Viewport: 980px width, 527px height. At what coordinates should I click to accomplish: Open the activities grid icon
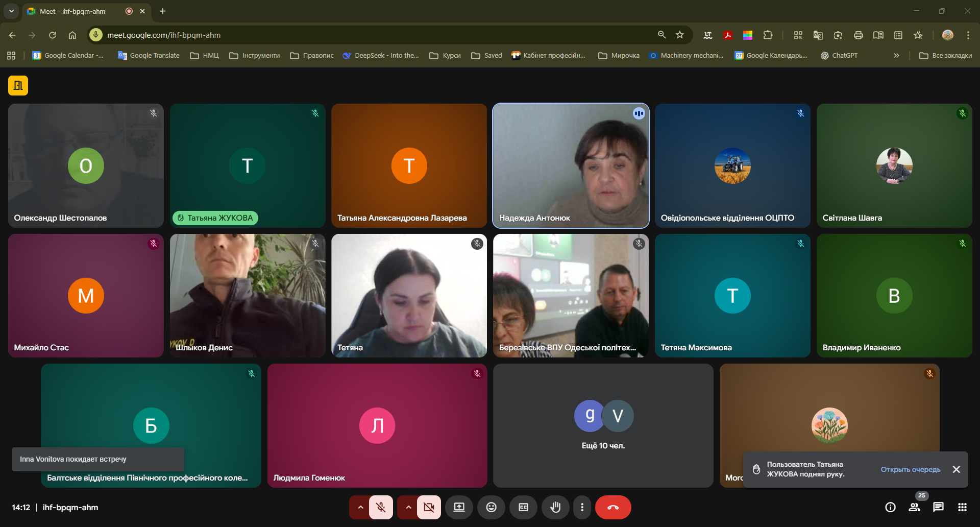(962, 507)
